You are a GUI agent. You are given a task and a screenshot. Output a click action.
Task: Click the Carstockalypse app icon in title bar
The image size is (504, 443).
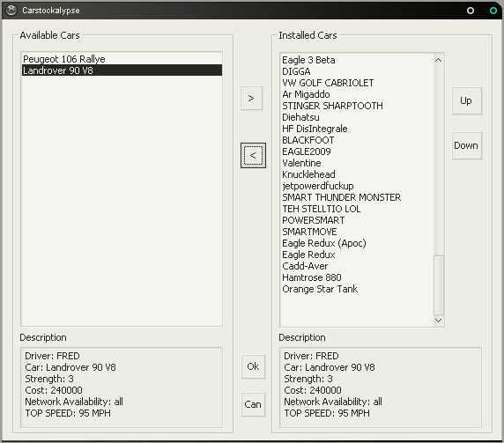point(11,11)
